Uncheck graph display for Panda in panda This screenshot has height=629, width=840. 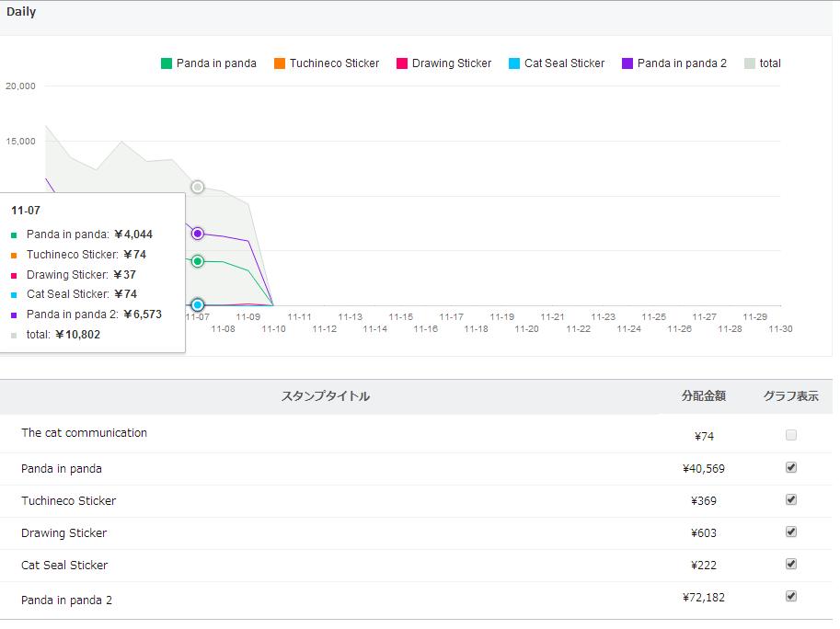[791, 467]
